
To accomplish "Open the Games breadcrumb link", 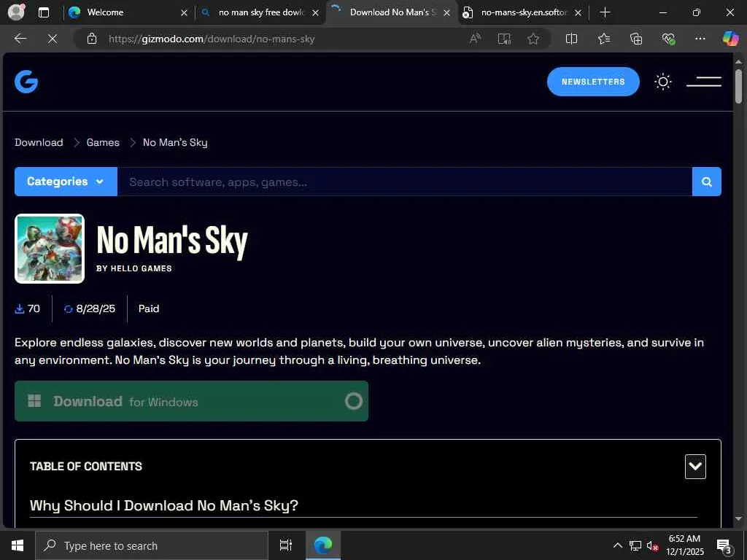I will pyautogui.click(x=103, y=142).
